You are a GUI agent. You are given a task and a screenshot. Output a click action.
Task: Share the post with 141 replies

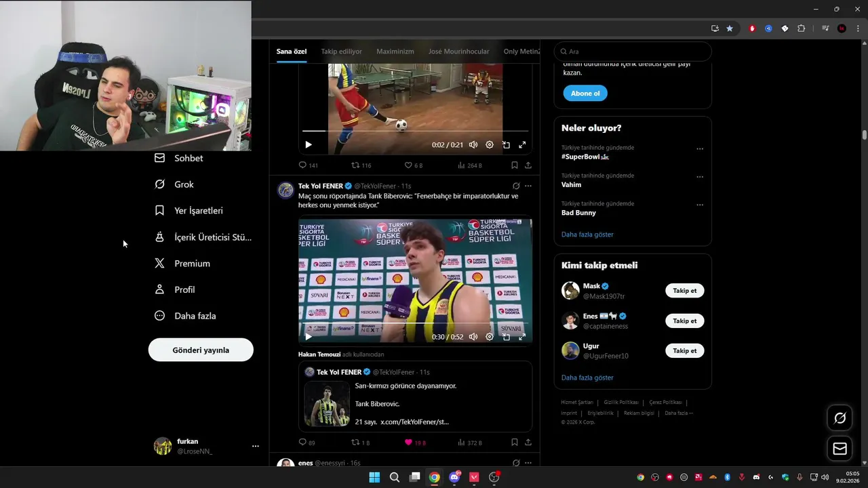(528, 165)
